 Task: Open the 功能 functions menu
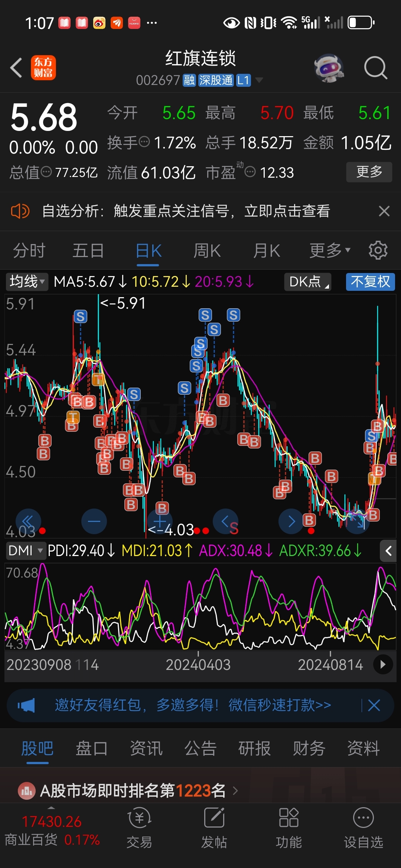click(x=288, y=828)
